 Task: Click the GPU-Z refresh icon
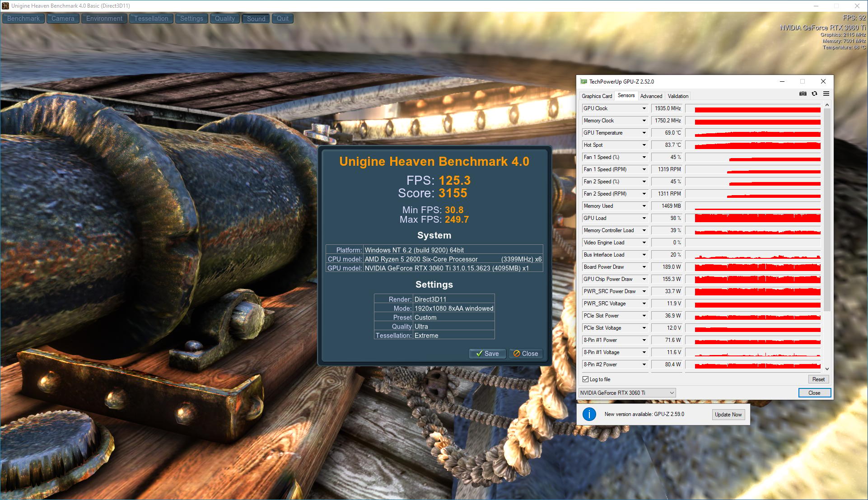coord(814,93)
